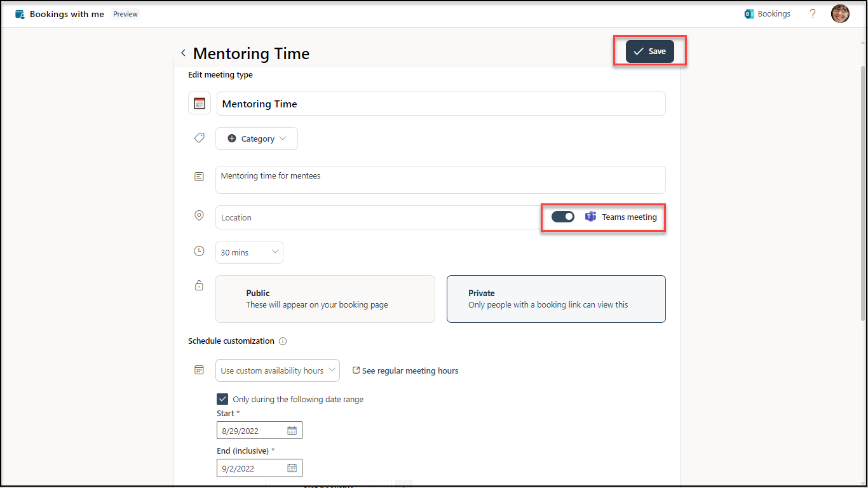Toggle the Teams meeting switch
The height and width of the screenshot is (488, 868).
click(x=562, y=217)
